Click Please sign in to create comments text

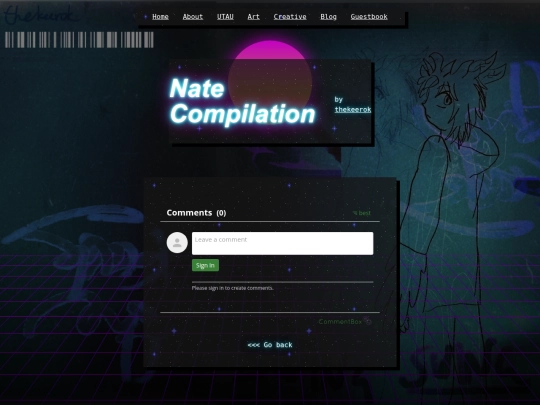click(232, 288)
